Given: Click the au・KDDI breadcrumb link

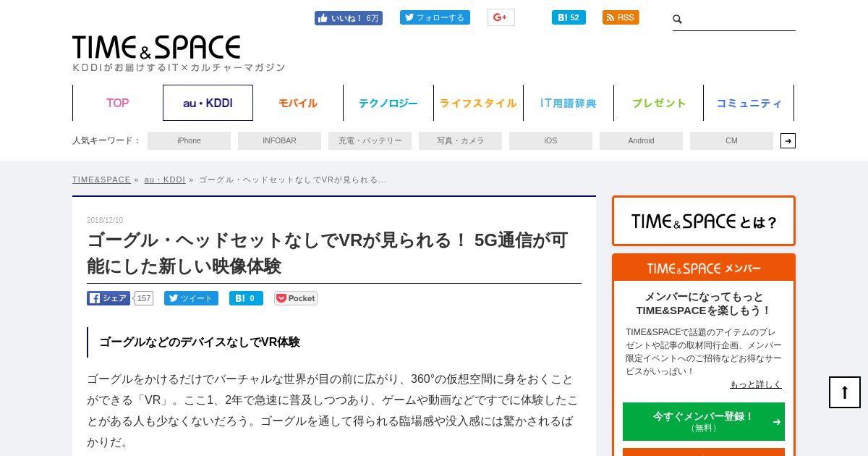Looking at the screenshot, I should 164,180.
